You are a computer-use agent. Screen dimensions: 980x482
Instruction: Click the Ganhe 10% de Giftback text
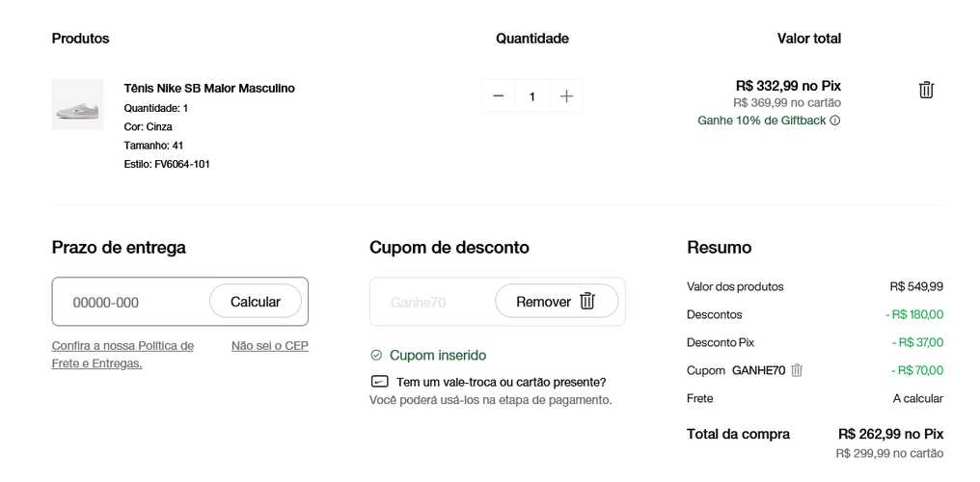pyautogui.click(x=762, y=120)
